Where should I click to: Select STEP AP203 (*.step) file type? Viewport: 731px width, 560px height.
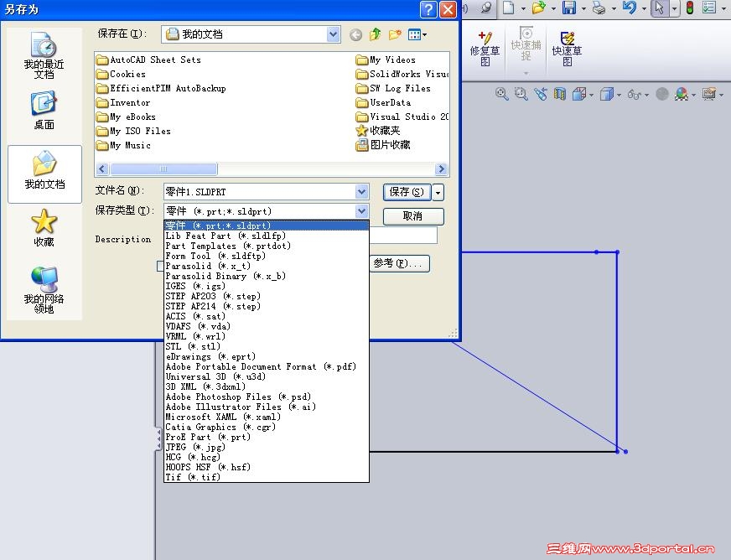pyautogui.click(x=267, y=296)
